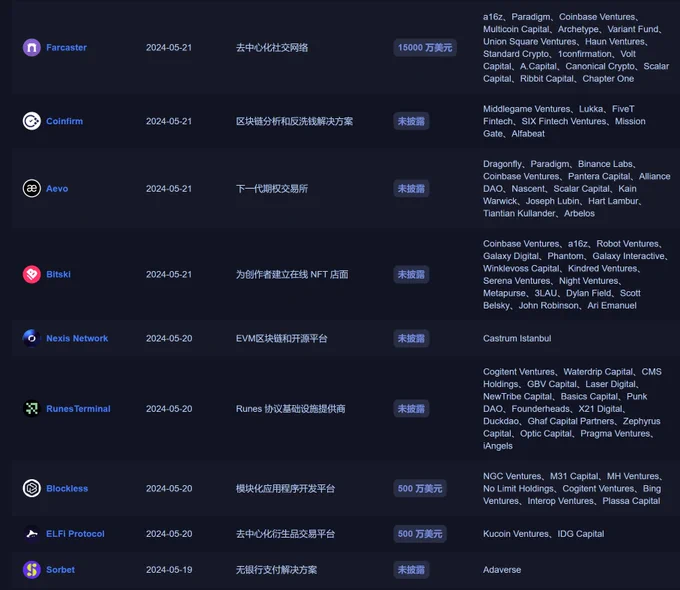
Task: Click the Farcaster project logo icon
Action: pyautogui.click(x=32, y=48)
